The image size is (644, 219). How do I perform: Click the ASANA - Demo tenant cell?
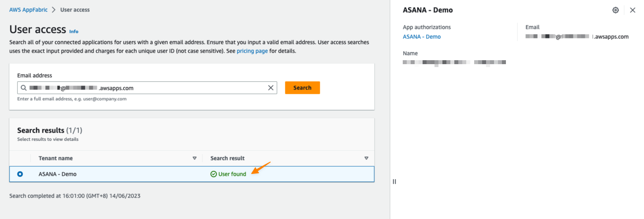click(x=58, y=174)
